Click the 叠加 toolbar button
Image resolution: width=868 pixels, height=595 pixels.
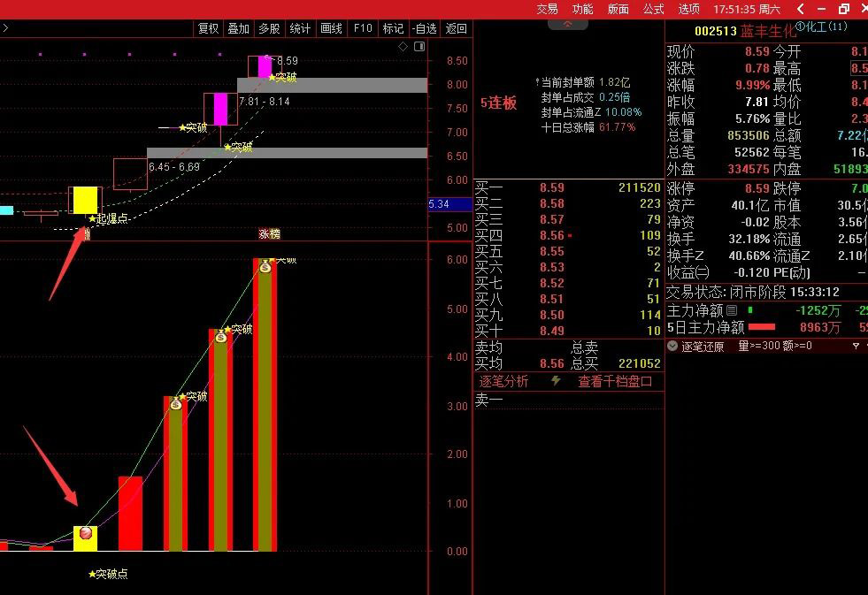tap(239, 28)
